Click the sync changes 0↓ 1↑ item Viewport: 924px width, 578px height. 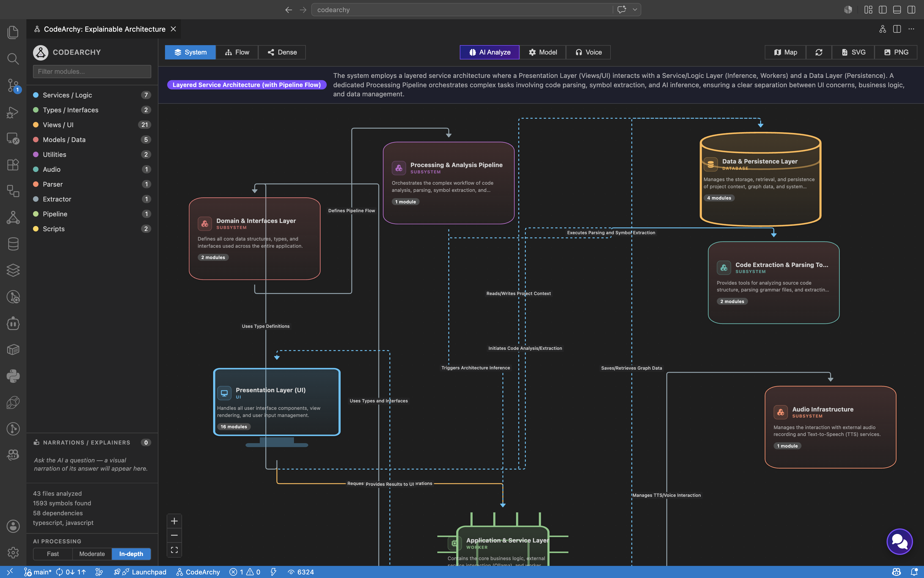point(71,572)
